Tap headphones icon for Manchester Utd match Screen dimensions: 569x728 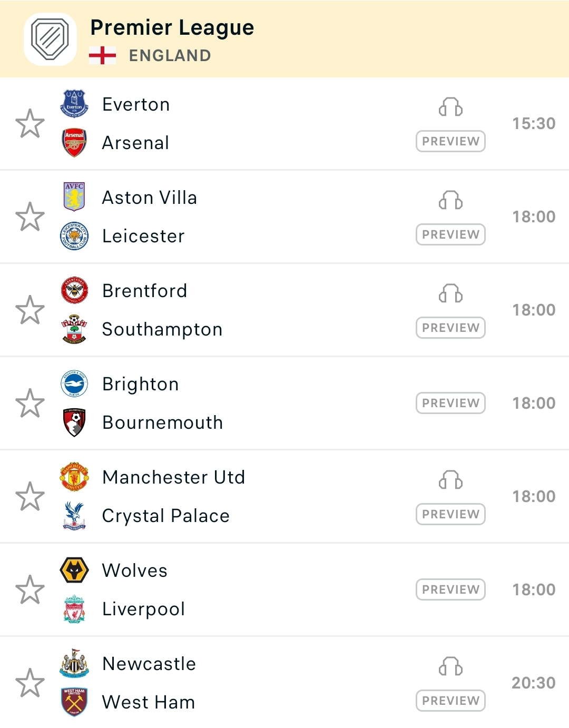[450, 480]
